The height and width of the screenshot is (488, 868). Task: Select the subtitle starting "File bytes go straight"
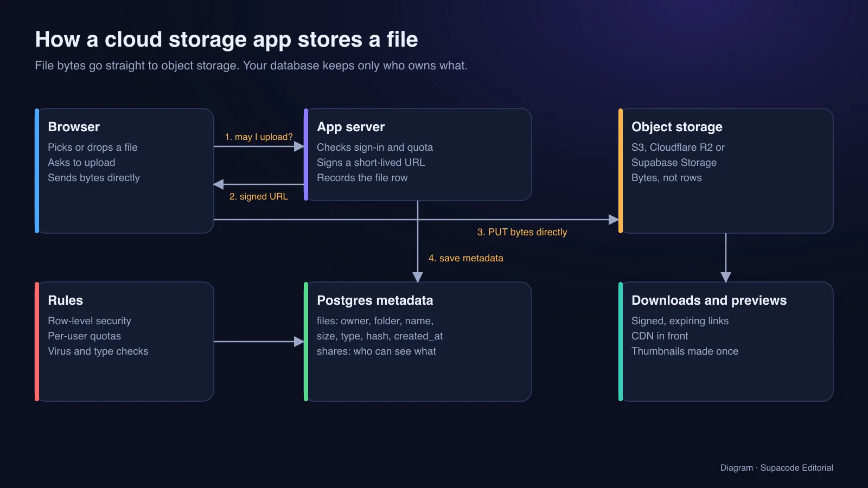[251, 66]
